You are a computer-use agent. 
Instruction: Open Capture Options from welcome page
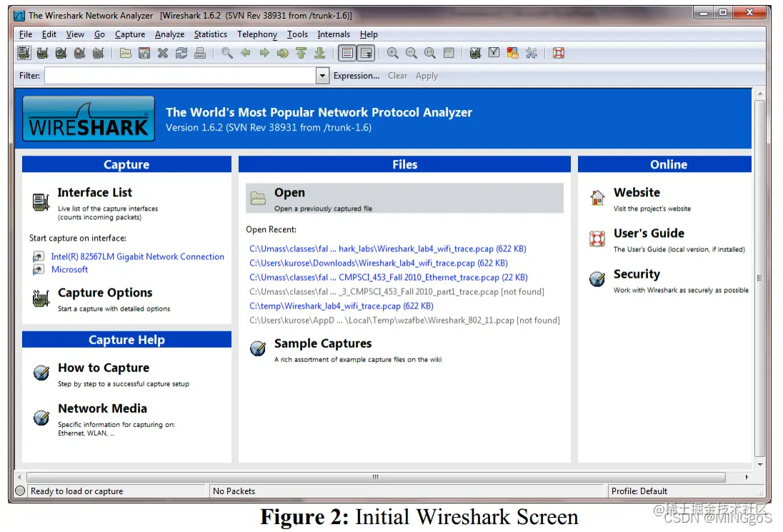105,293
